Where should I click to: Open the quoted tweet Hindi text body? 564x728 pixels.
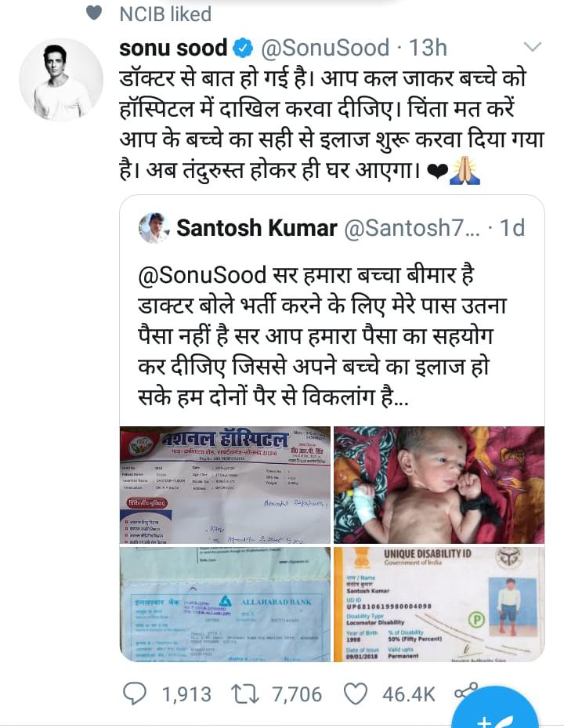tap(323, 336)
